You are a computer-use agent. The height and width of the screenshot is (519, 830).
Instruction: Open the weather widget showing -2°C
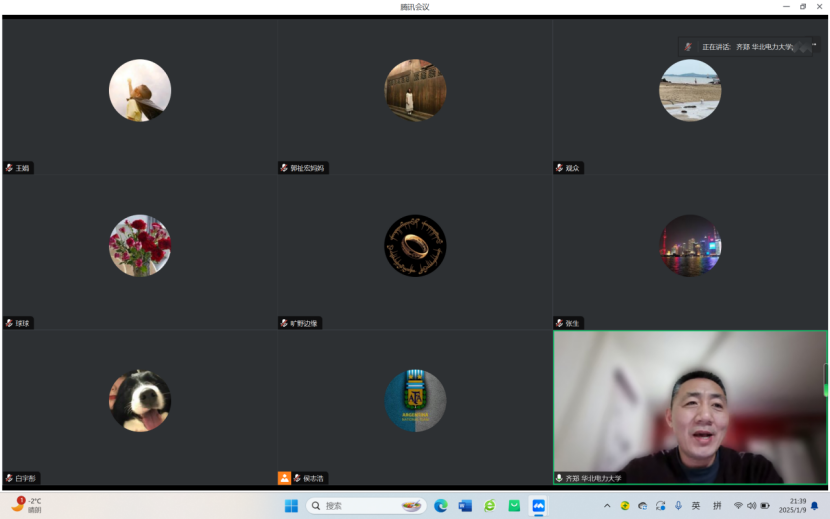[x=27, y=505]
